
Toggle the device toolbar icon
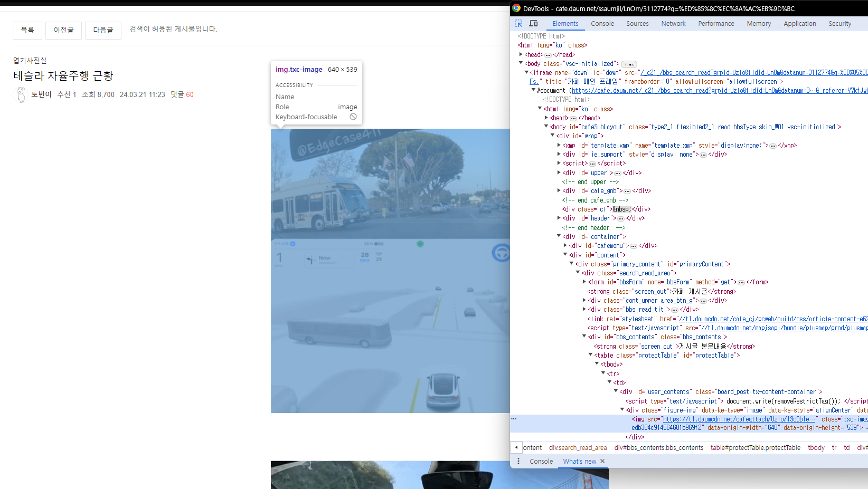pos(533,24)
